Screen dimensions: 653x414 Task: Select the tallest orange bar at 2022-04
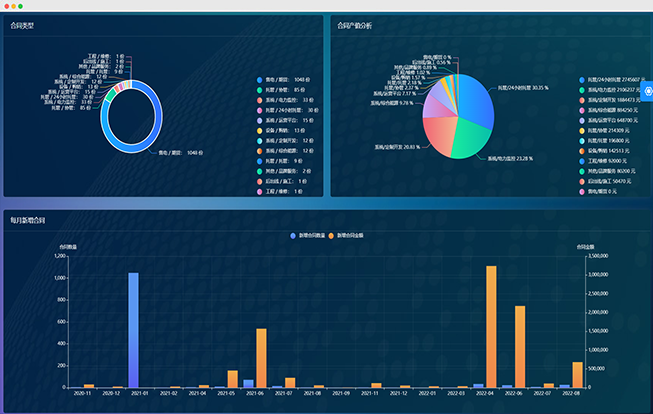[491, 327]
